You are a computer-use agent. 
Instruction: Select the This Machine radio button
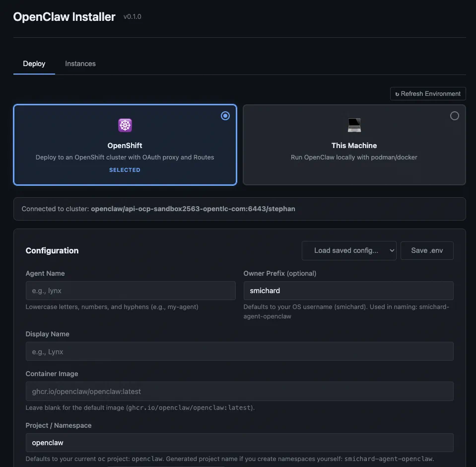coord(454,116)
